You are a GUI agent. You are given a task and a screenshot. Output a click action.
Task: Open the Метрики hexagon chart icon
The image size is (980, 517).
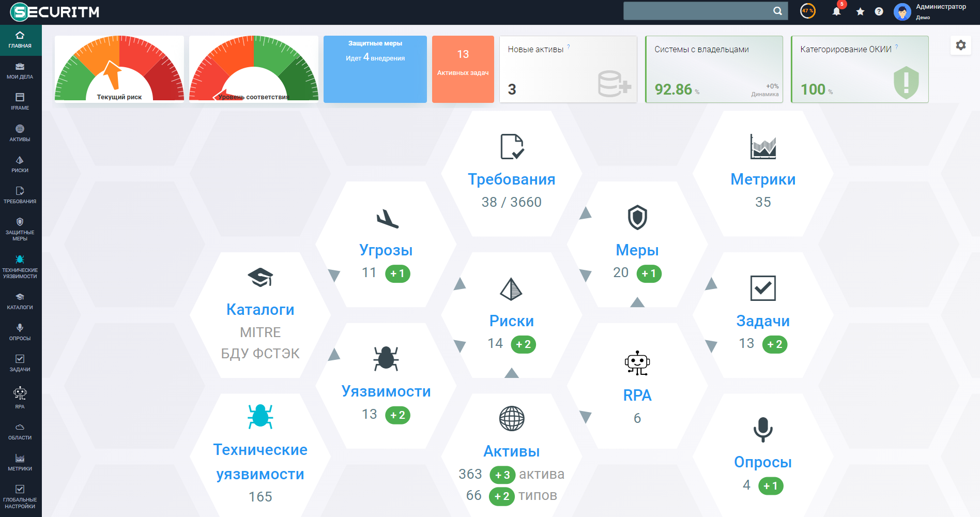pos(763,147)
